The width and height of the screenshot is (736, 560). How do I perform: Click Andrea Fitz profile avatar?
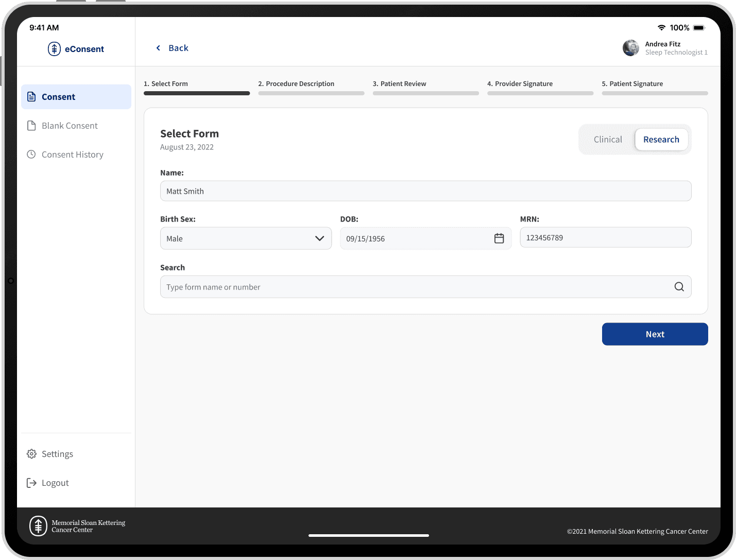click(x=630, y=48)
